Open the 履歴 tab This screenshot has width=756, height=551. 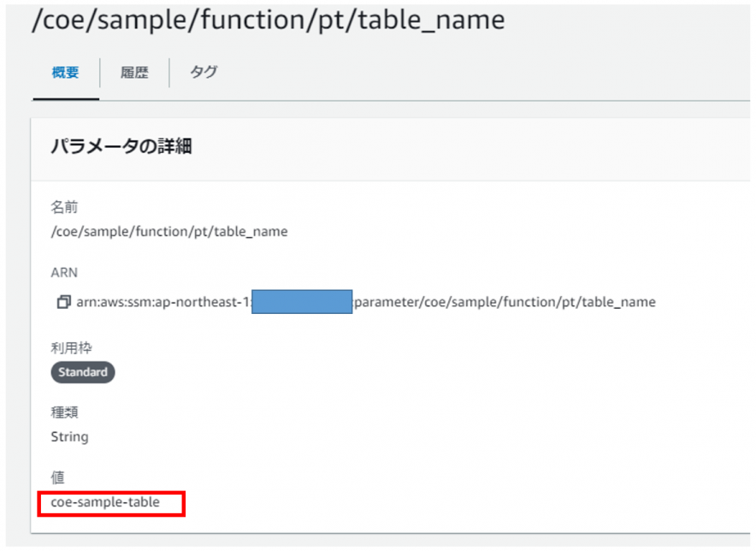tap(134, 73)
